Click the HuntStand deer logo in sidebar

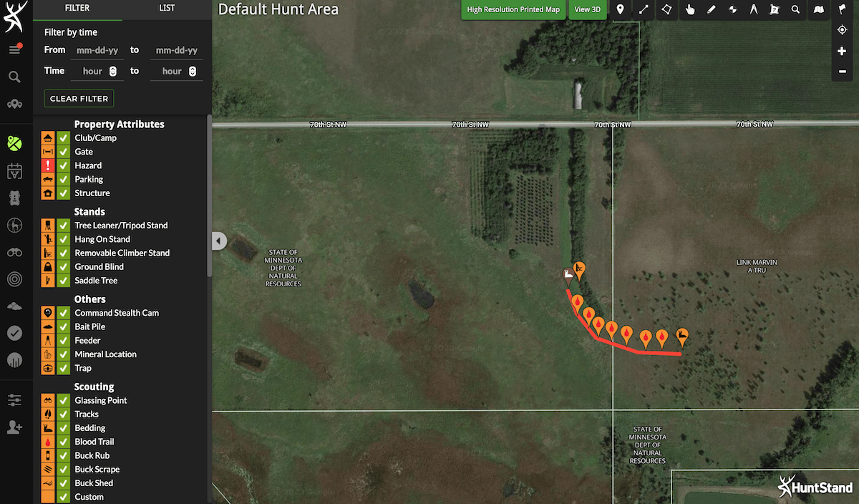[14, 17]
